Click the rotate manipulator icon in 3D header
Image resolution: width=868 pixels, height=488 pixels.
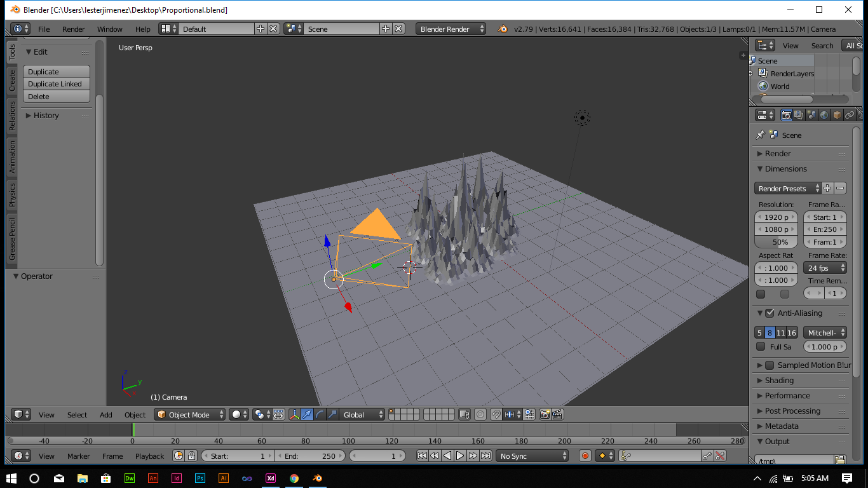pyautogui.click(x=320, y=414)
